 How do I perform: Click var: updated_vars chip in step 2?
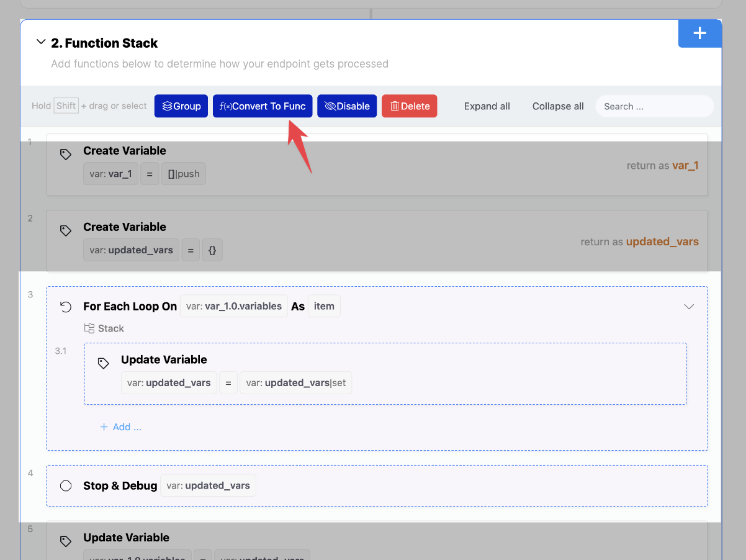click(x=132, y=250)
